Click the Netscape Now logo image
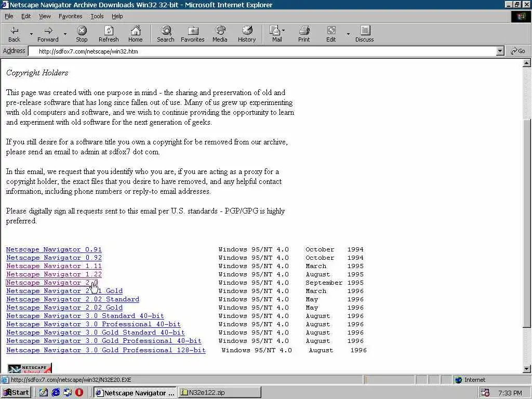Viewport: 532px width, 399px height. click(x=30, y=368)
